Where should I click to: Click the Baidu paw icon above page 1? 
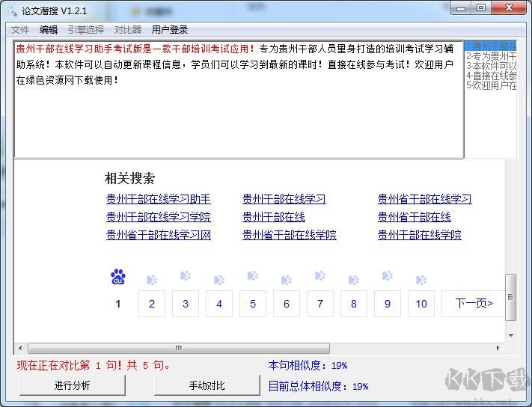point(117,277)
